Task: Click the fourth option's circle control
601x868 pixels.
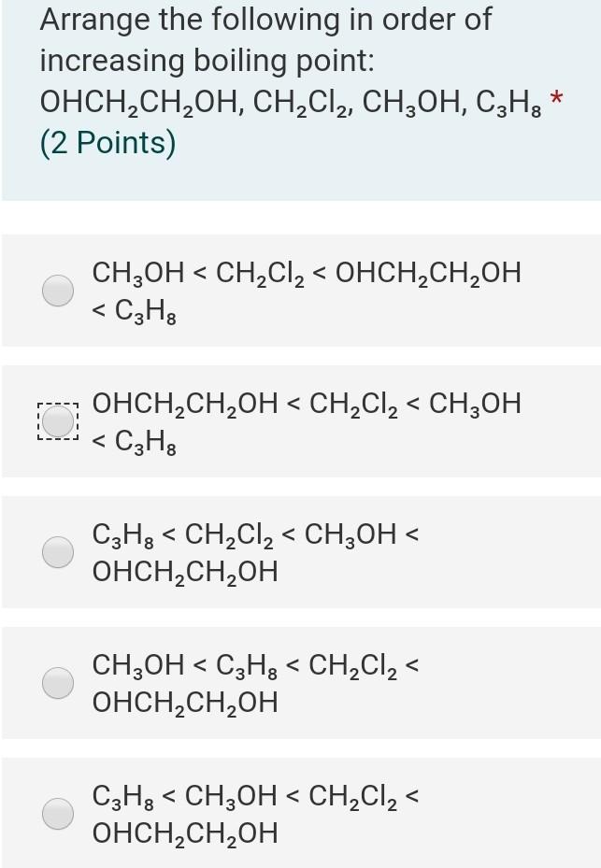Action: 58,682
